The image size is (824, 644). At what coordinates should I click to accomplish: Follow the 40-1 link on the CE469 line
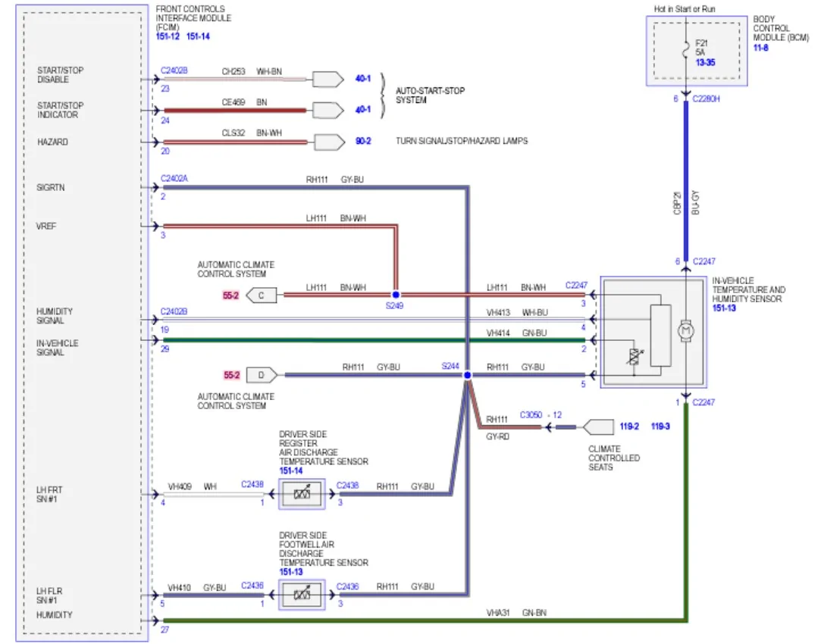click(363, 109)
